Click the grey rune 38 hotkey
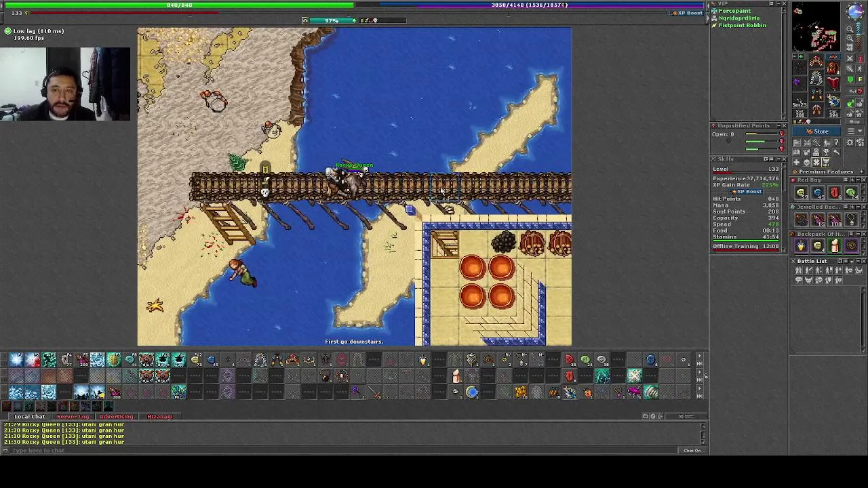Viewport: 868px width, 488px height. tap(601, 360)
